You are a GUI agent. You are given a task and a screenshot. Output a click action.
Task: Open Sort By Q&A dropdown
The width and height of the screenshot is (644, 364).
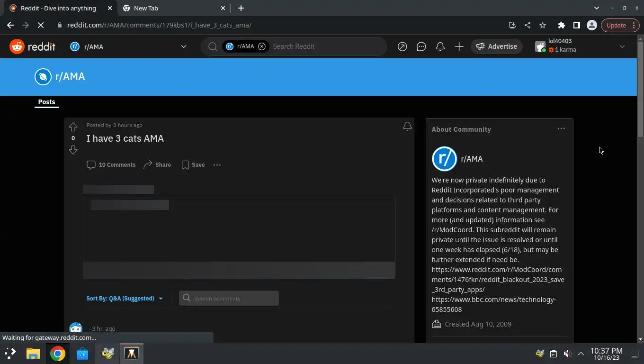[x=125, y=299]
